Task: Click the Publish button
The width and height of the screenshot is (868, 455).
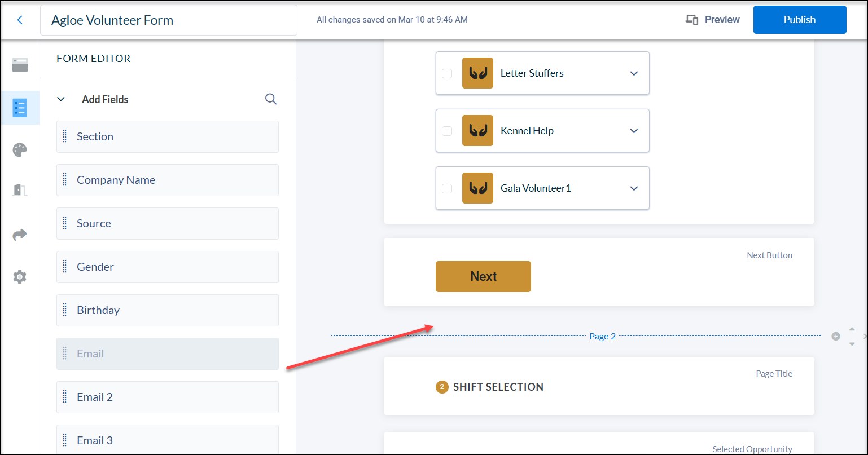Action: (x=800, y=20)
